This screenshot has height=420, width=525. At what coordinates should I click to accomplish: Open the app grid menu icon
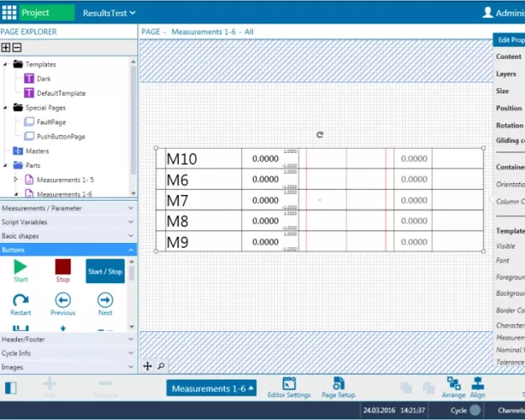pyautogui.click(x=8, y=13)
